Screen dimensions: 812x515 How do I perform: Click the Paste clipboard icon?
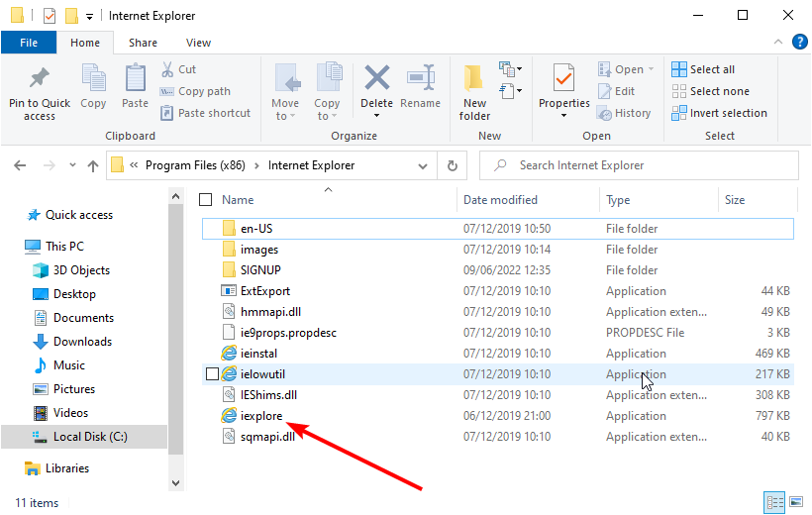pos(135,78)
